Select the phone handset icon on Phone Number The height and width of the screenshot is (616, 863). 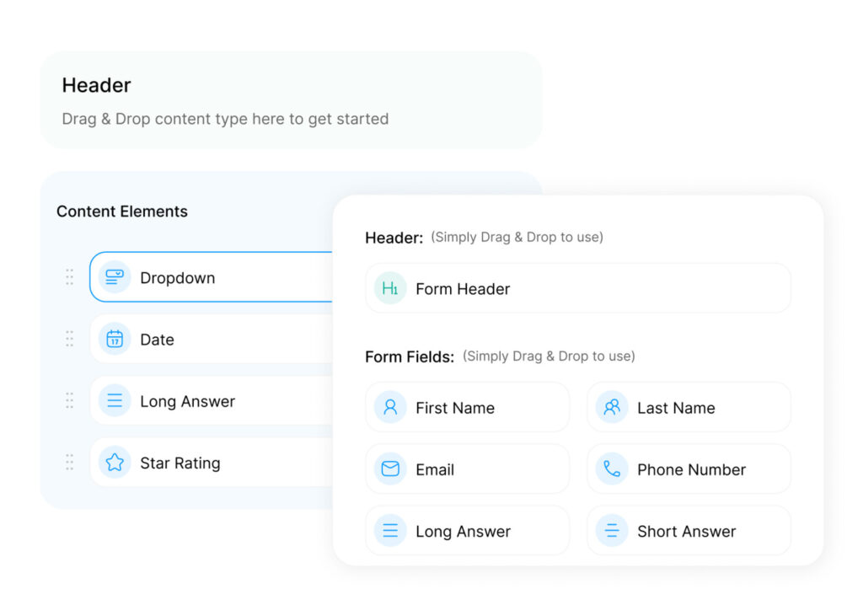tap(611, 469)
